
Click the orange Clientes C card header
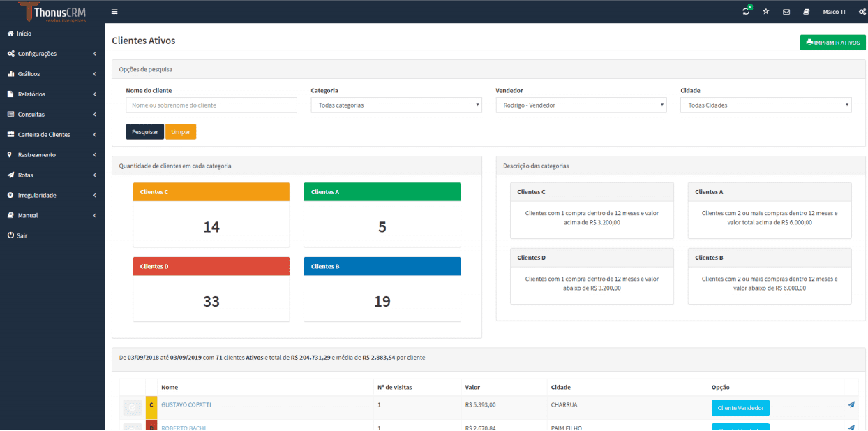coord(211,192)
